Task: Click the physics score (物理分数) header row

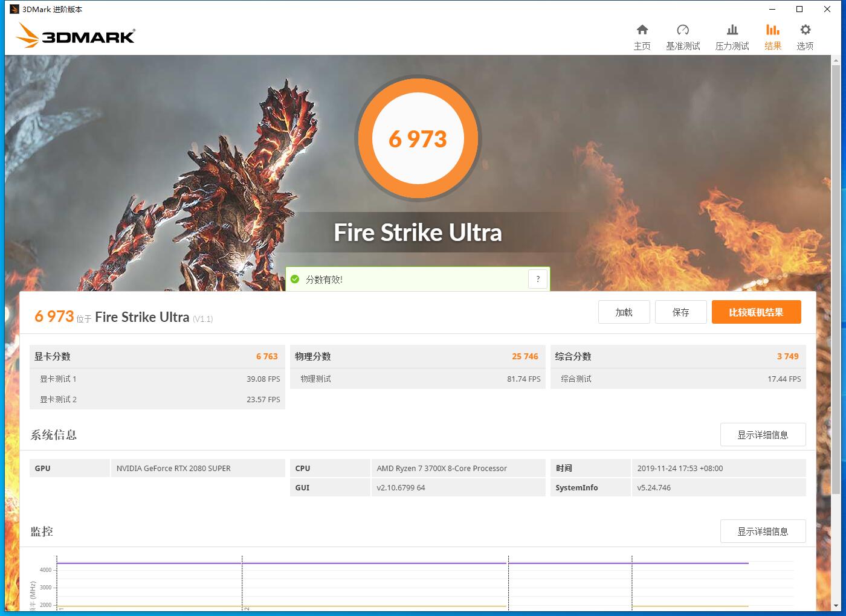Action: click(x=417, y=356)
